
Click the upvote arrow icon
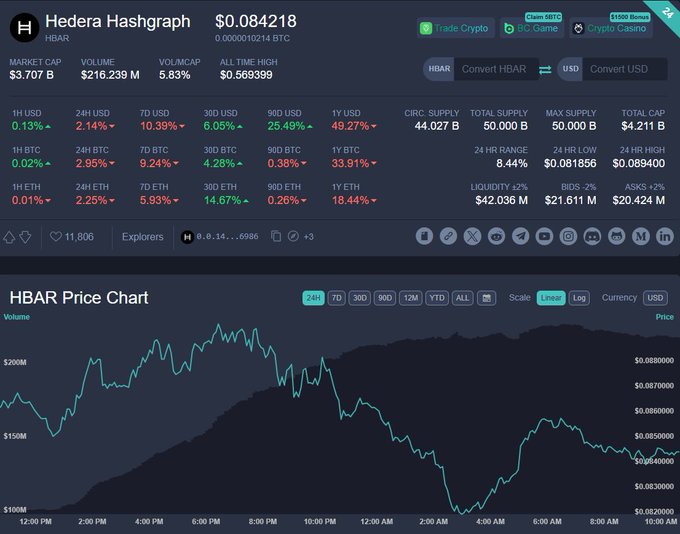pyautogui.click(x=9, y=237)
